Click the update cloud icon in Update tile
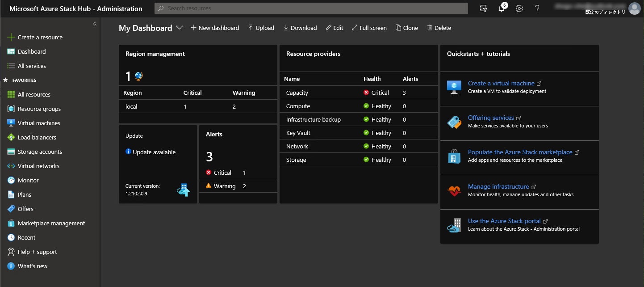Screen dimensions: 644x287 coord(184,190)
